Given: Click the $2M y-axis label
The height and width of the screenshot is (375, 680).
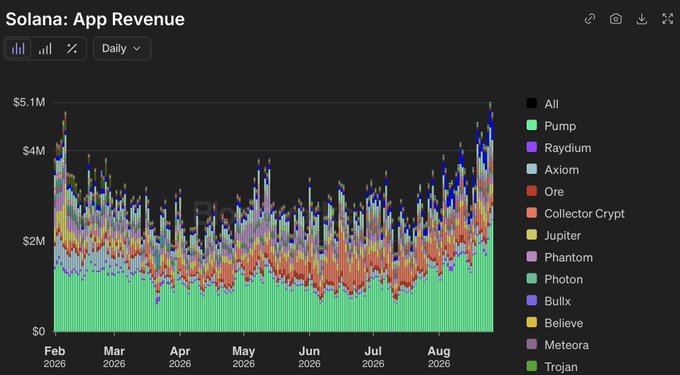Looking at the screenshot, I should (x=33, y=241).
